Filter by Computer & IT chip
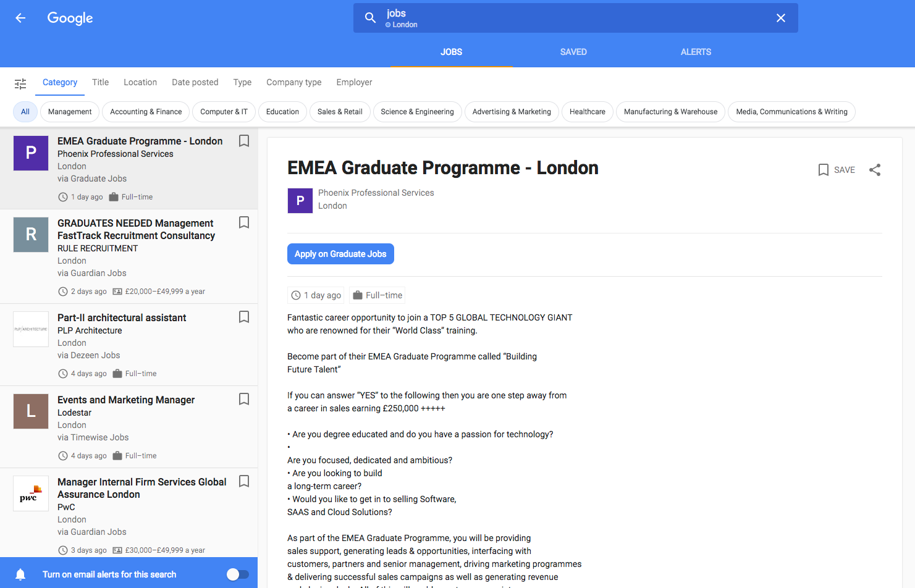The width and height of the screenshot is (915, 588). [224, 112]
